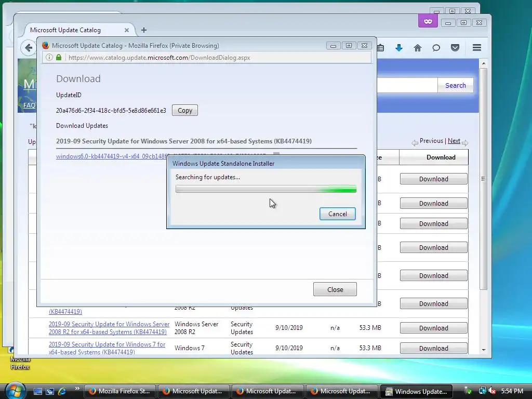Click the Searching for updates progress bar
This screenshot has height=399, width=532.
266,189
